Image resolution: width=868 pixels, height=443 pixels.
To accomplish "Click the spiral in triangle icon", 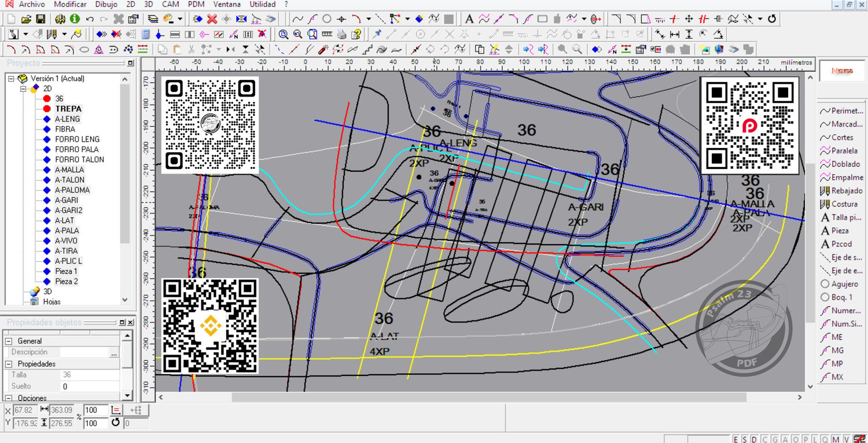I will [99, 49].
